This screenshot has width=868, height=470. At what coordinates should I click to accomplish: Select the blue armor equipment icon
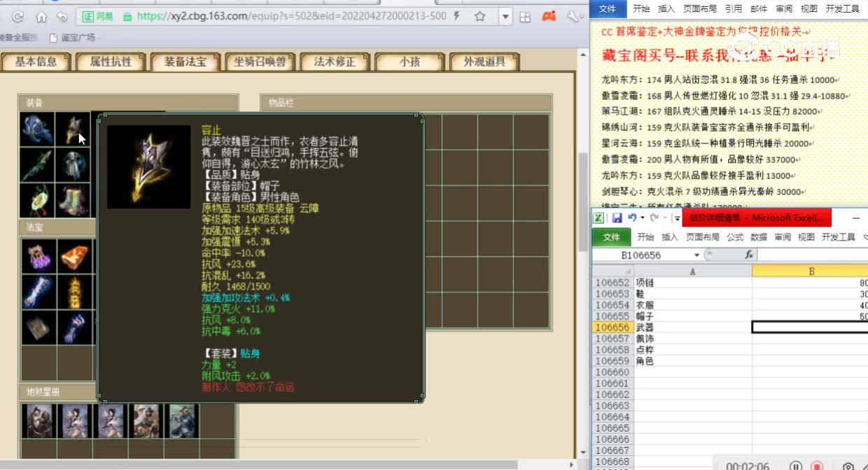click(37, 130)
